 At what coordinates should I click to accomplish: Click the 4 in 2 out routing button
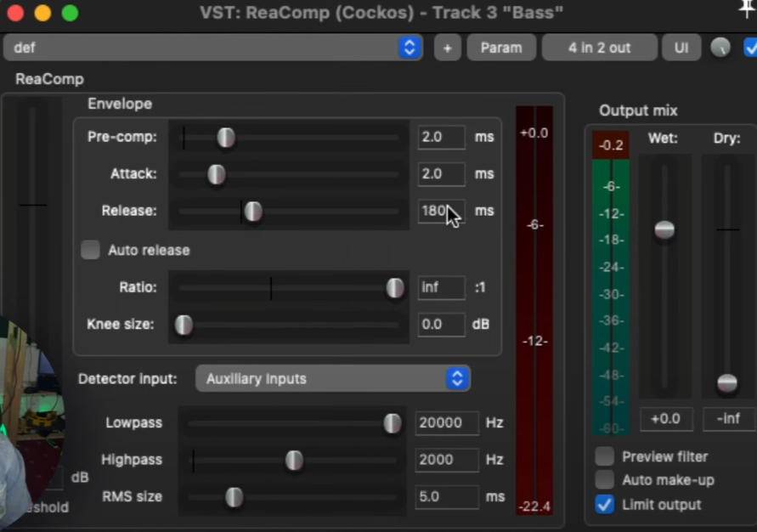(x=599, y=48)
